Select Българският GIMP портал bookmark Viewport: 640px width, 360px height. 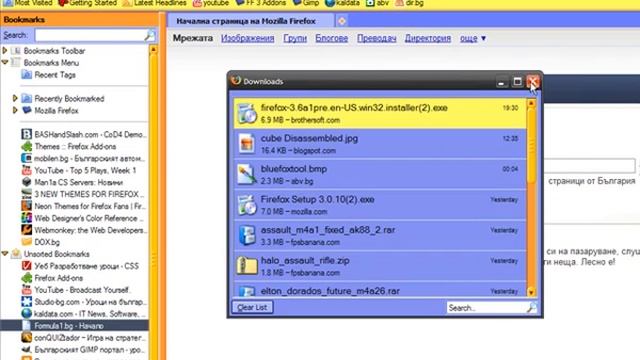click(x=84, y=350)
